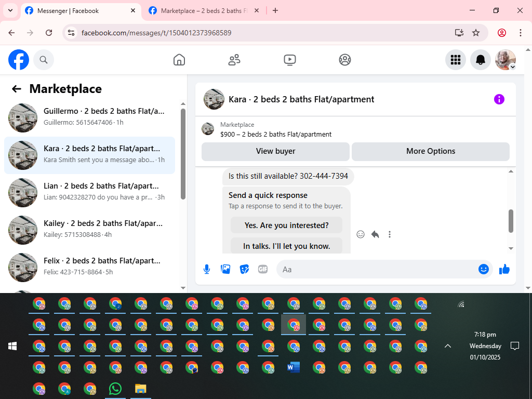
Task: React to the message with smiley icon
Action: click(361, 234)
